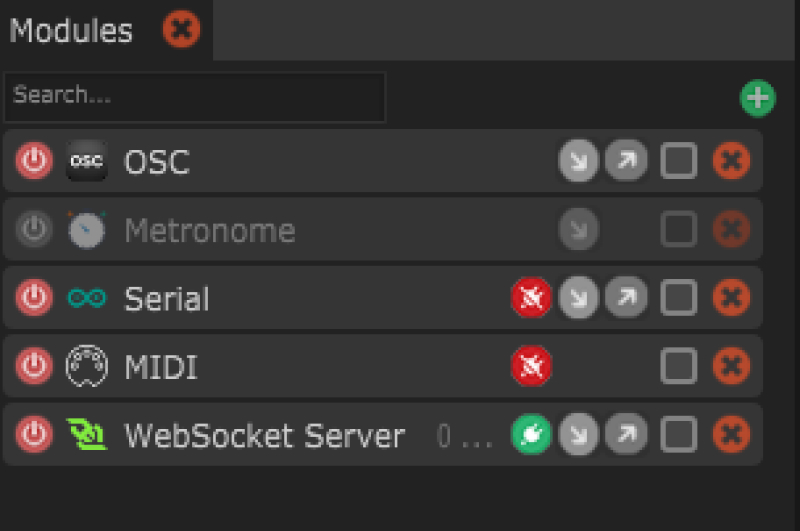Click the OSC module outgoing arrow icon
The image size is (800, 531).
click(626, 161)
